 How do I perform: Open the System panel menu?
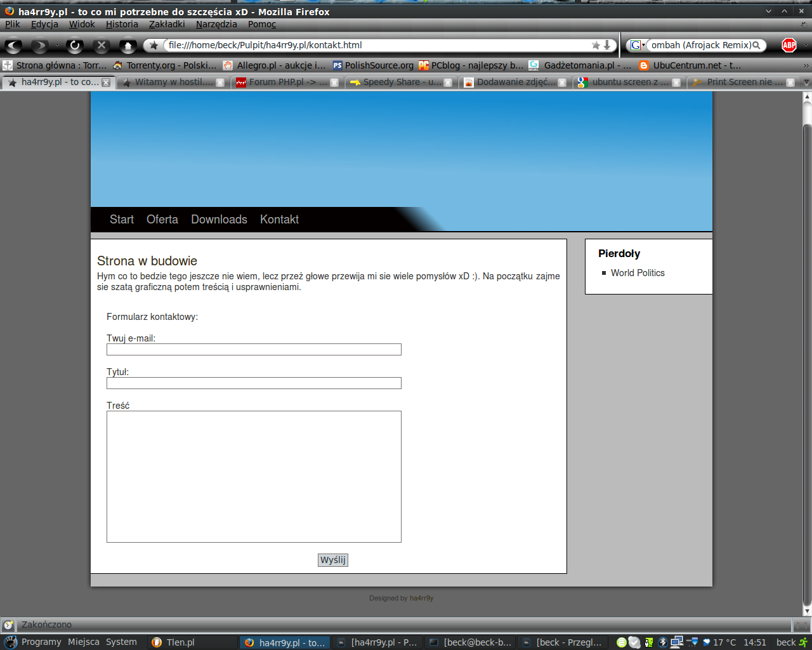click(121, 642)
